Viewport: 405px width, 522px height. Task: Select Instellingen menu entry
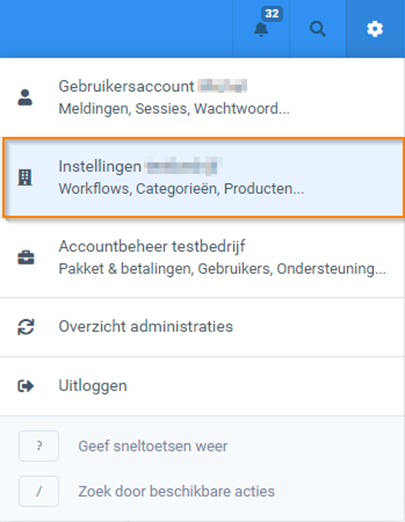(203, 177)
